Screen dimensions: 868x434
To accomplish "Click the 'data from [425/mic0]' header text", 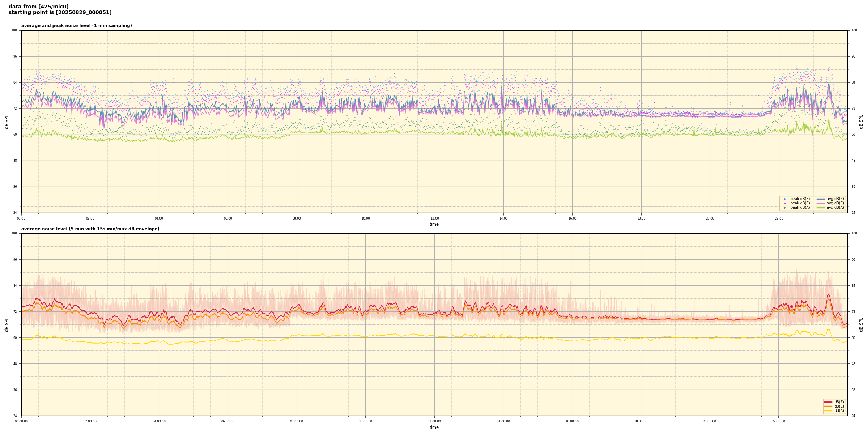I will [38, 7].
